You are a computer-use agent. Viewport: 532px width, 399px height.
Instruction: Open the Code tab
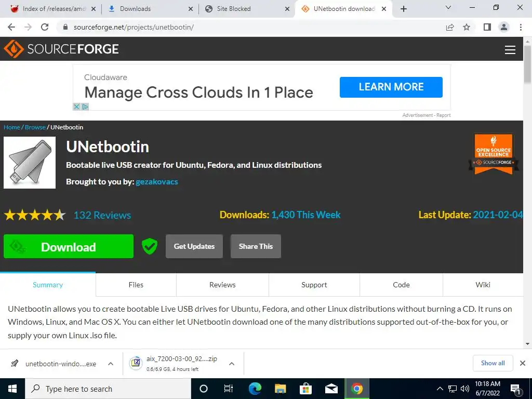tap(402, 285)
